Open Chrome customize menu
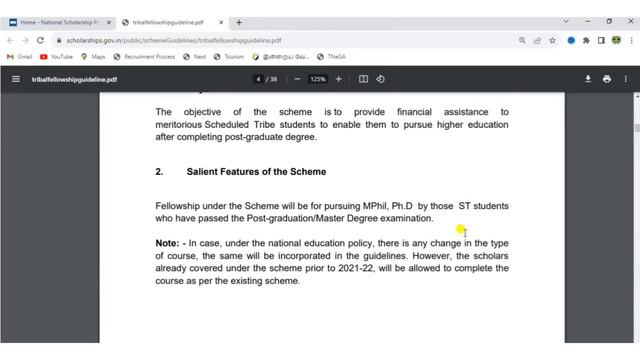The image size is (640, 360). 631,40
